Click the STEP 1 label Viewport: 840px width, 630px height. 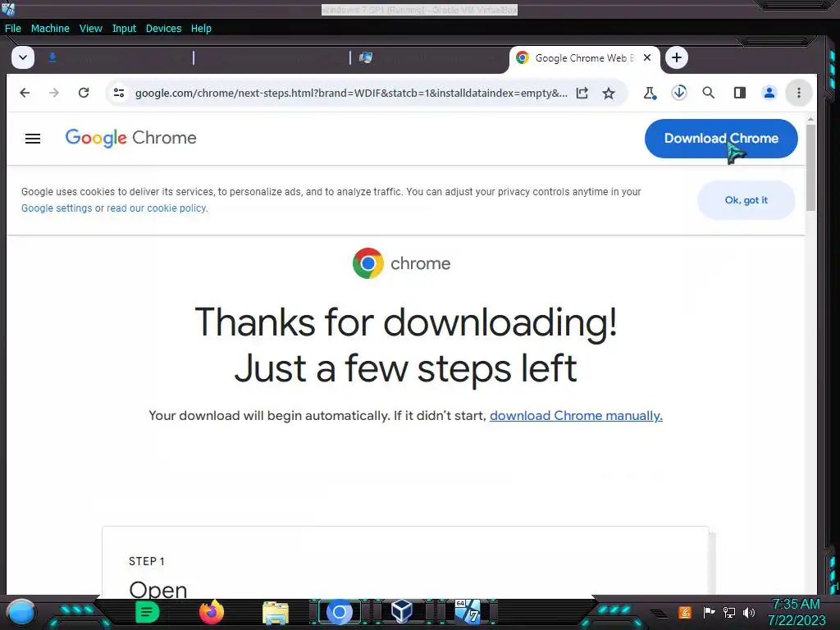point(146,561)
